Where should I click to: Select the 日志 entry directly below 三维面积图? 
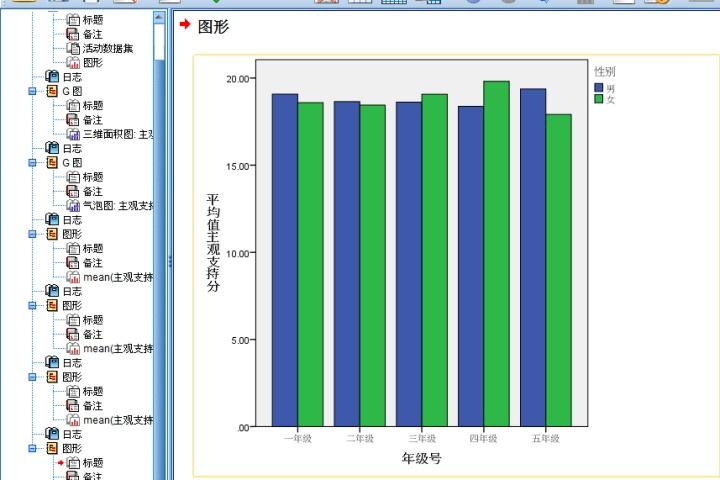tap(72, 148)
